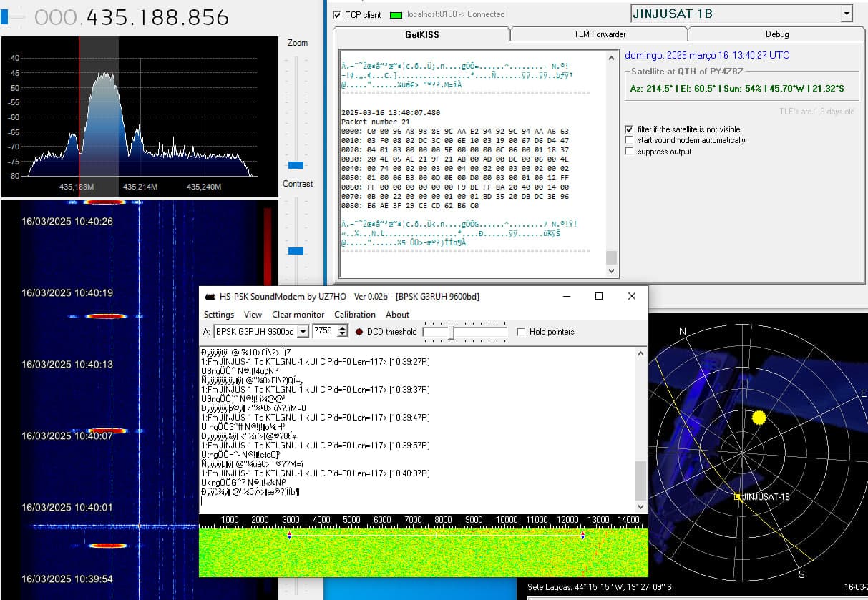Close the HS-PSK SoundModem window
868x600 pixels.
[x=631, y=296]
